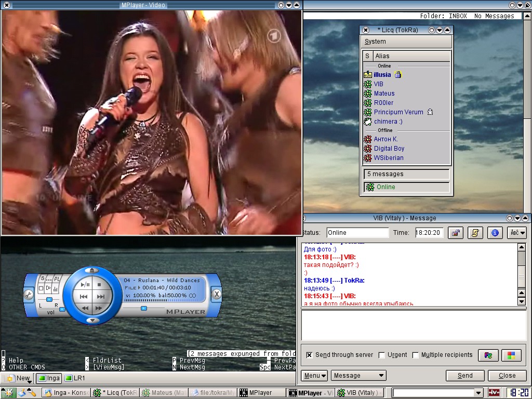Click the foreground text color button
The width and height of the screenshot is (532, 399).
click(x=488, y=355)
